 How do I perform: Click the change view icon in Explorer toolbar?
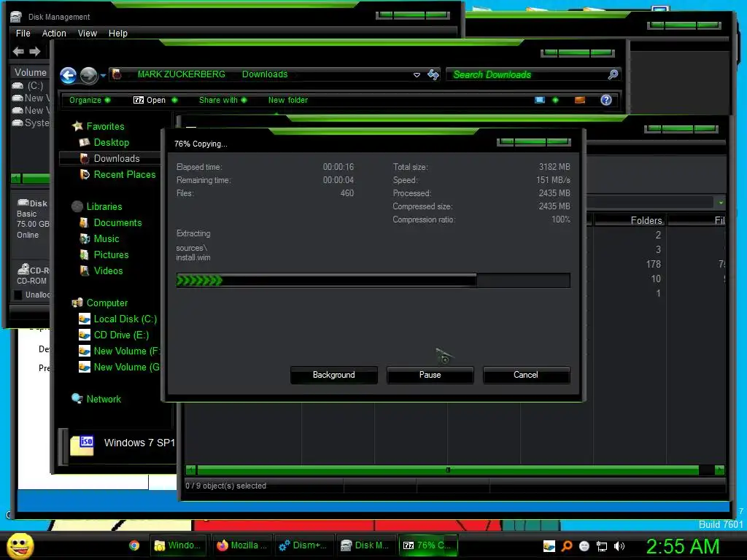pos(539,100)
